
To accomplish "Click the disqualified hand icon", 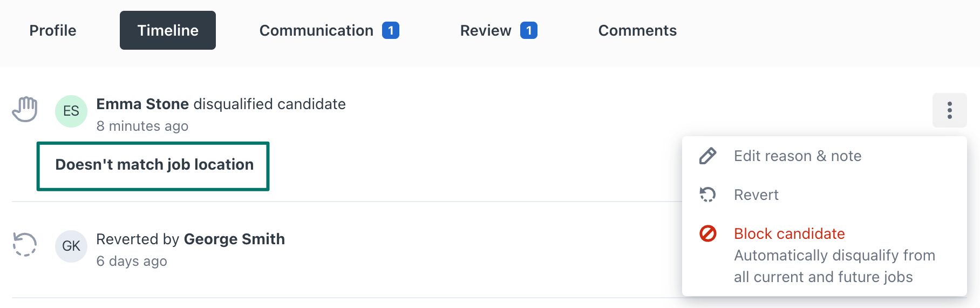I will [25, 110].
